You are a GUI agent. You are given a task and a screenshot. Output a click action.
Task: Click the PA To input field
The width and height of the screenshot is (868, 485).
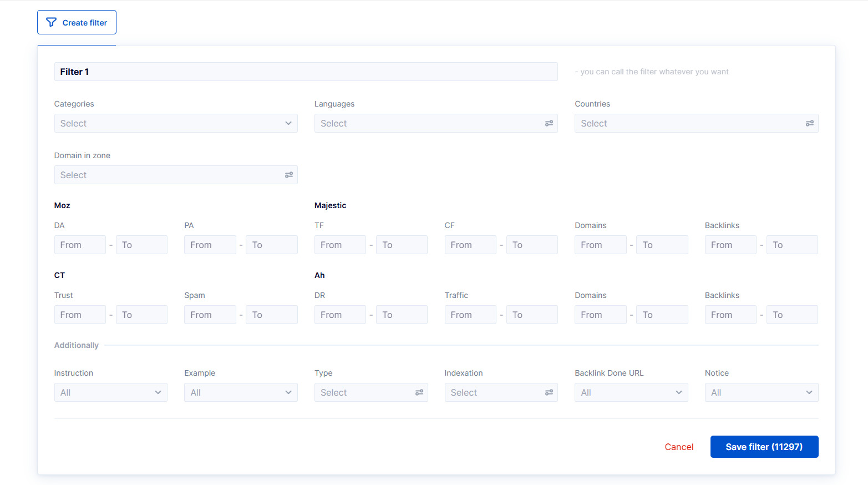tap(271, 245)
